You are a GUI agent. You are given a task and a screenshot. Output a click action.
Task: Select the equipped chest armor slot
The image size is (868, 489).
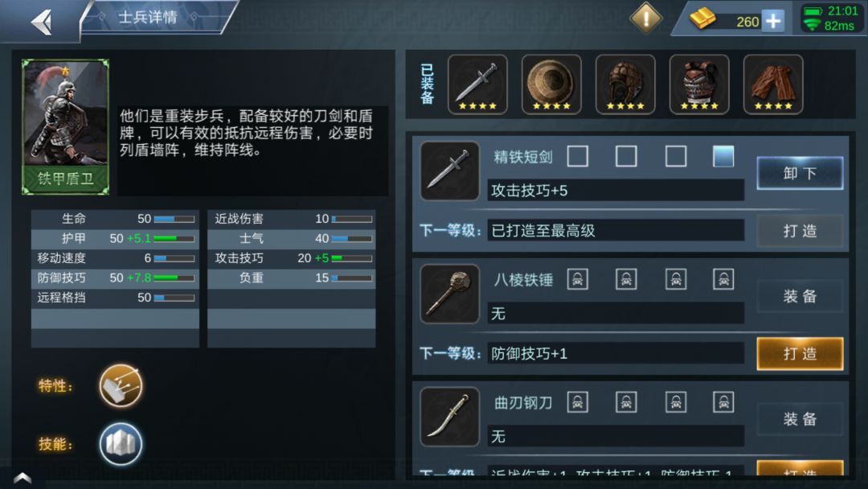tap(699, 84)
